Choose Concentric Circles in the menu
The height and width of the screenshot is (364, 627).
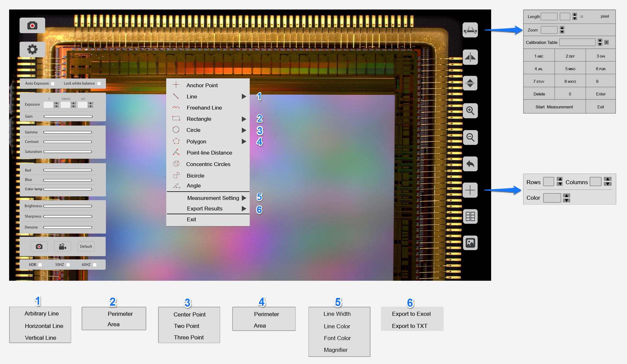tap(208, 164)
